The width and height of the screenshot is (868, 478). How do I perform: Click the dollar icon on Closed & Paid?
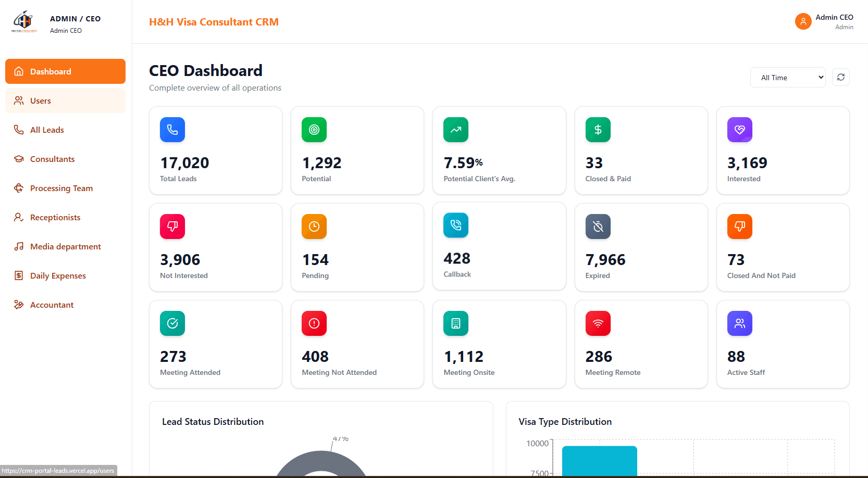598,130
